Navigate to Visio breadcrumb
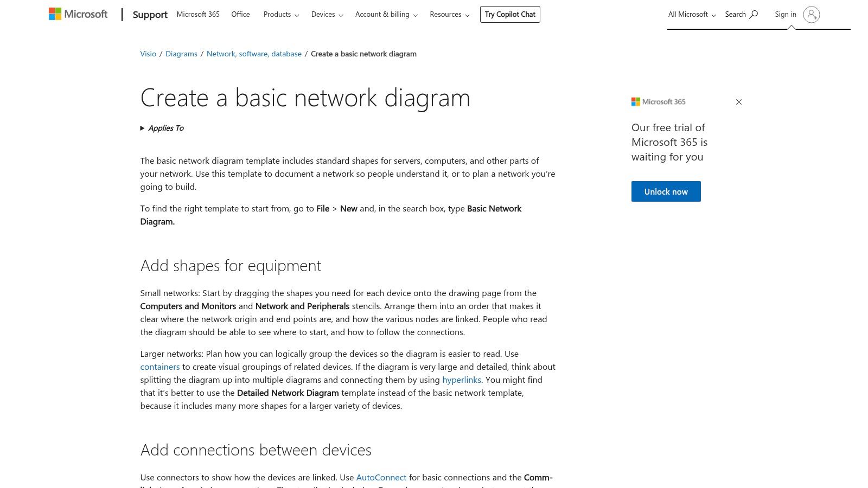The height and width of the screenshot is (488, 868). tap(148, 54)
